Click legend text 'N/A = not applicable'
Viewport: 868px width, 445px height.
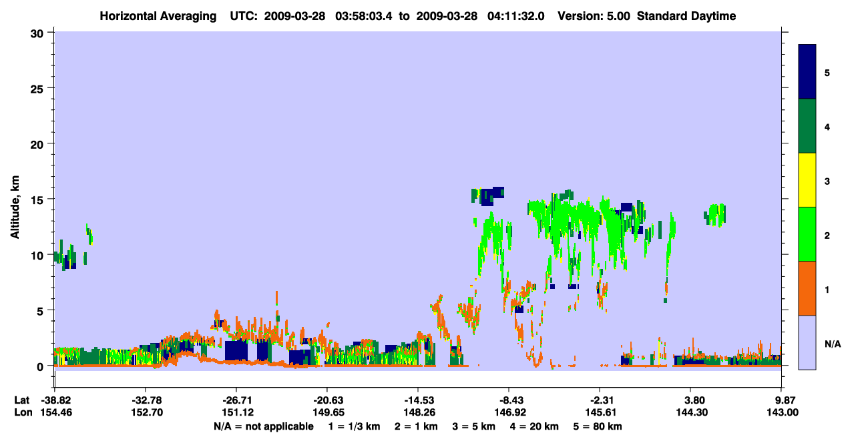(x=263, y=426)
